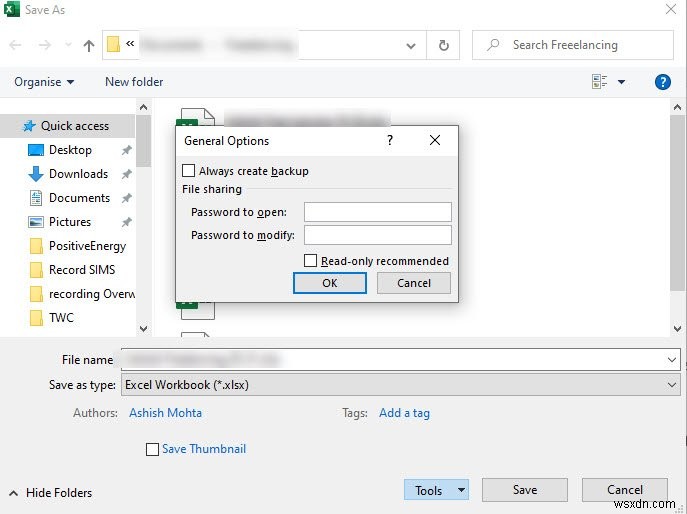
Task: Click the TWC folder icon
Action: tap(36, 318)
